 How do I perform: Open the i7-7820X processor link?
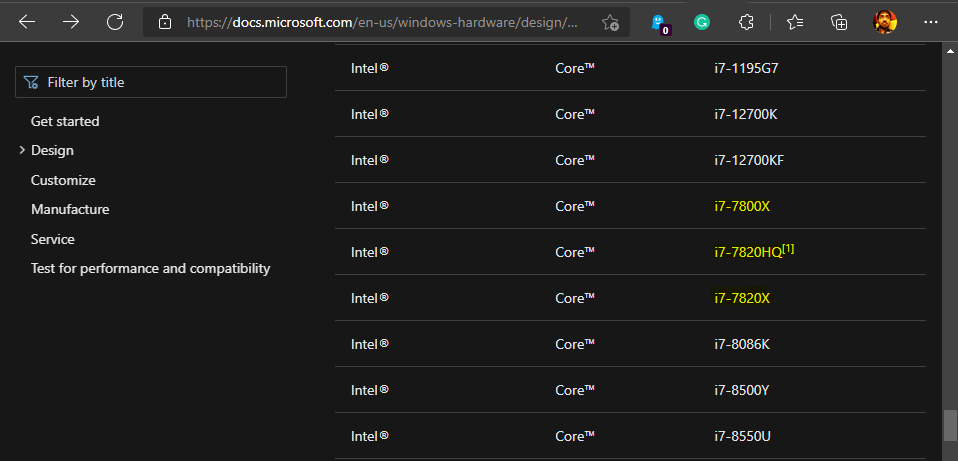pyautogui.click(x=742, y=298)
